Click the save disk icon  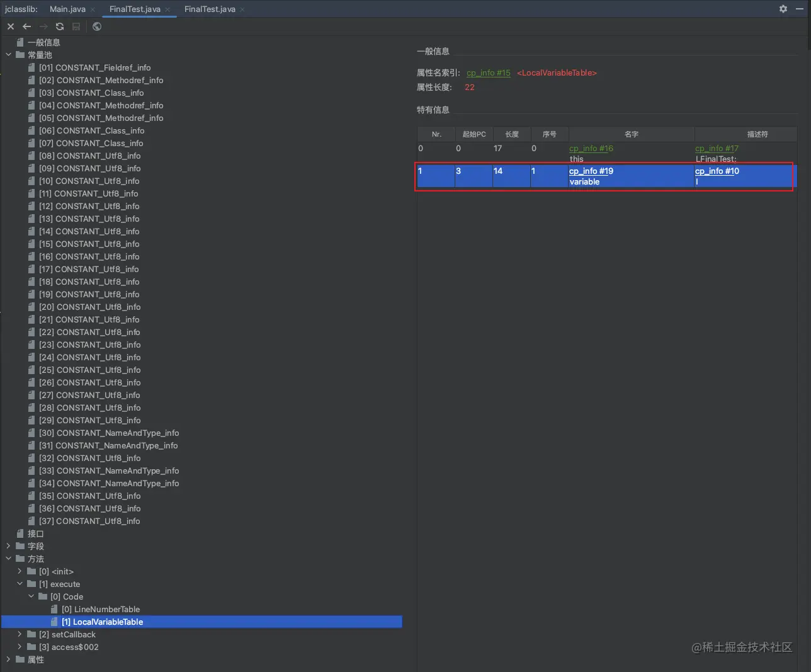pos(76,26)
